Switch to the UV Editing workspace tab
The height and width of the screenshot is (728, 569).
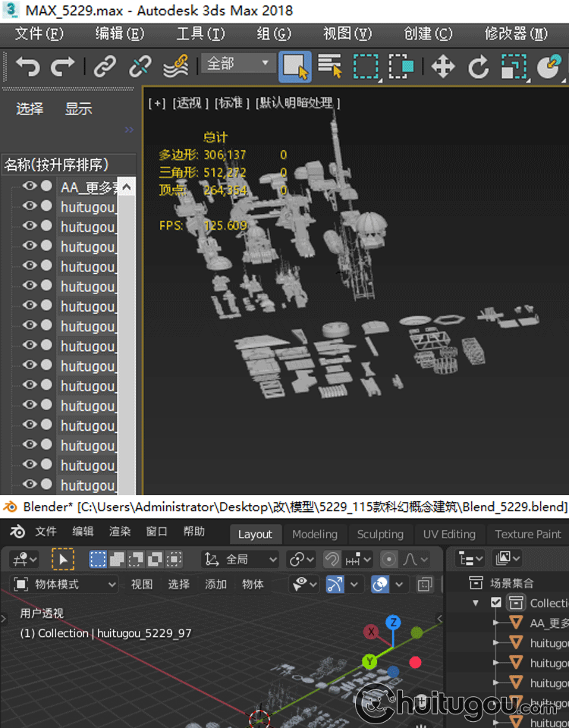point(449,535)
